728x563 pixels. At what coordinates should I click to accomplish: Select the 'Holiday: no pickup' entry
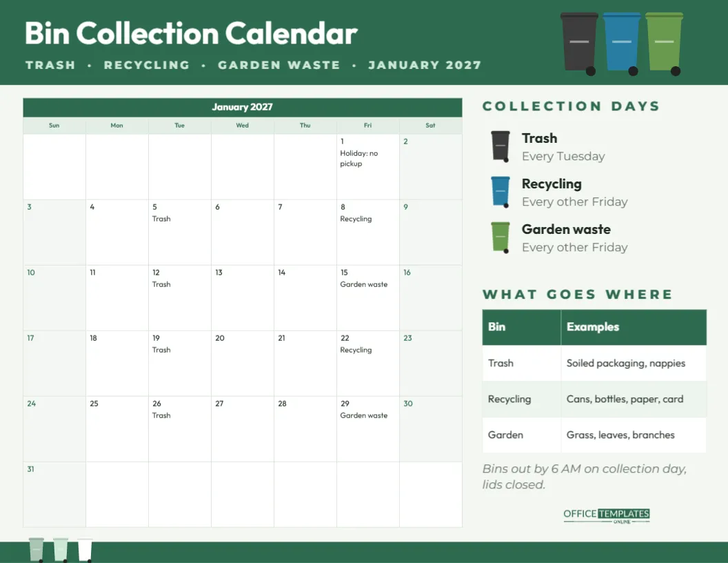[359, 159]
